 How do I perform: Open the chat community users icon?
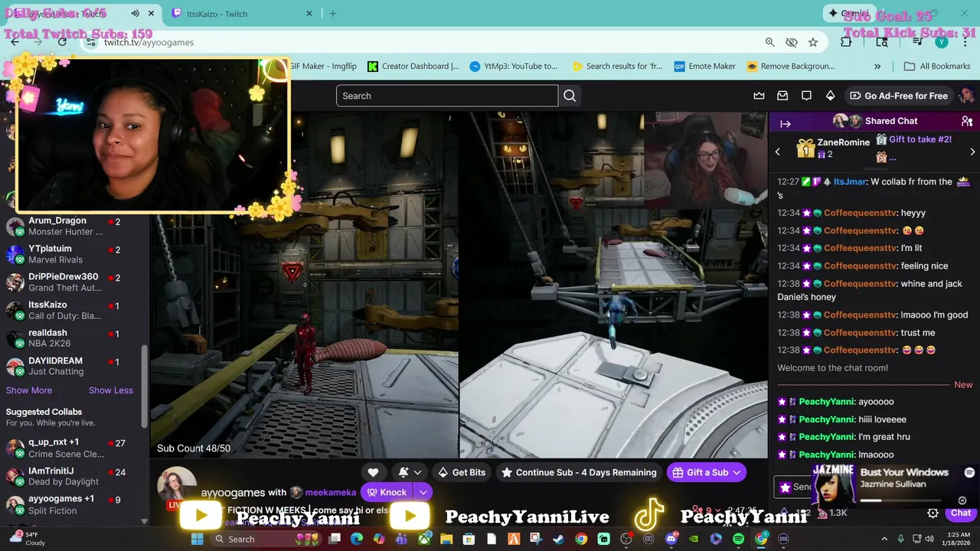966,121
